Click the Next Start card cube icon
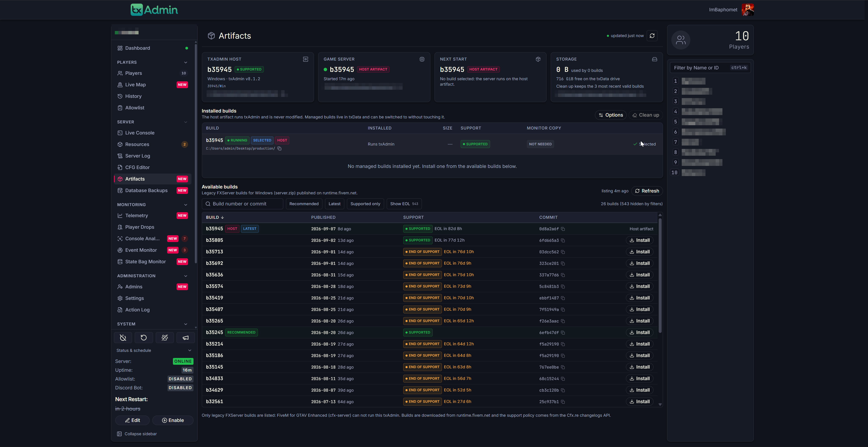This screenshot has height=447, width=868. tap(538, 59)
